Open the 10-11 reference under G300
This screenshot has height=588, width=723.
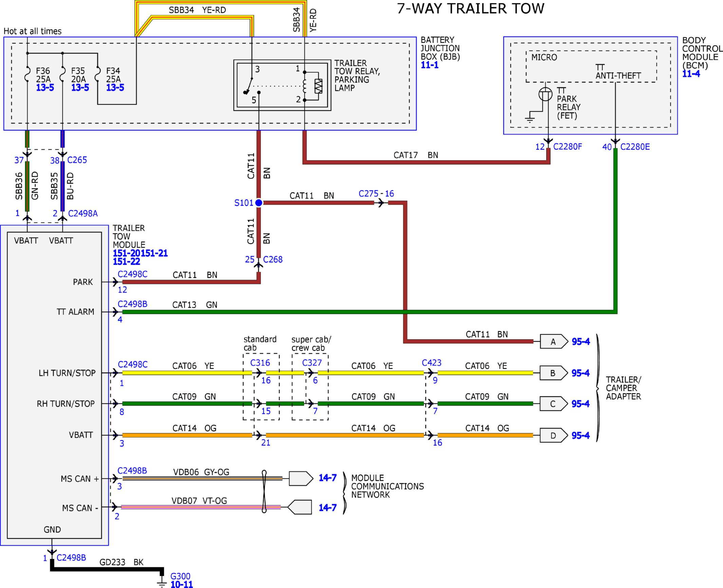coord(182,584)
